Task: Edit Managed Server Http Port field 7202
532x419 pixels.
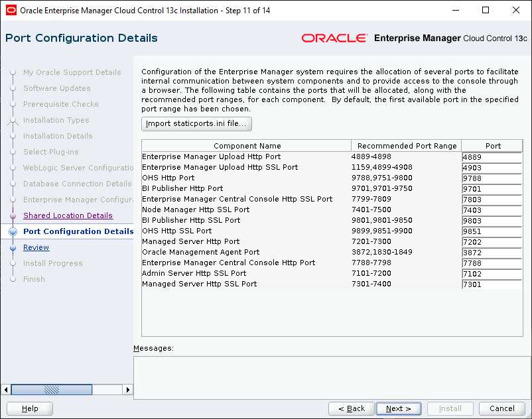Action: tap(492, 242)
